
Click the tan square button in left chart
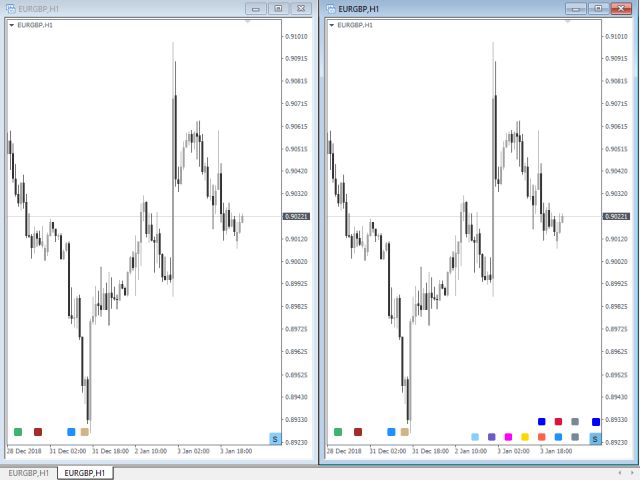84,432
